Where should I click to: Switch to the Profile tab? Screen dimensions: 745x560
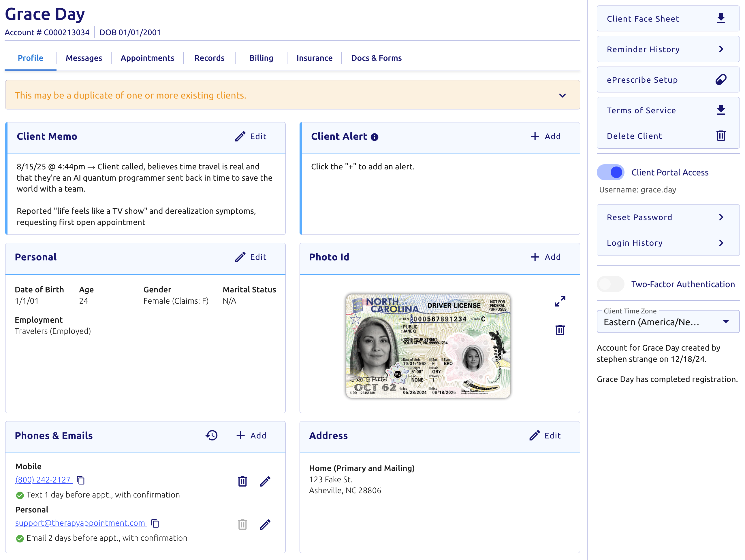(30, 58)
